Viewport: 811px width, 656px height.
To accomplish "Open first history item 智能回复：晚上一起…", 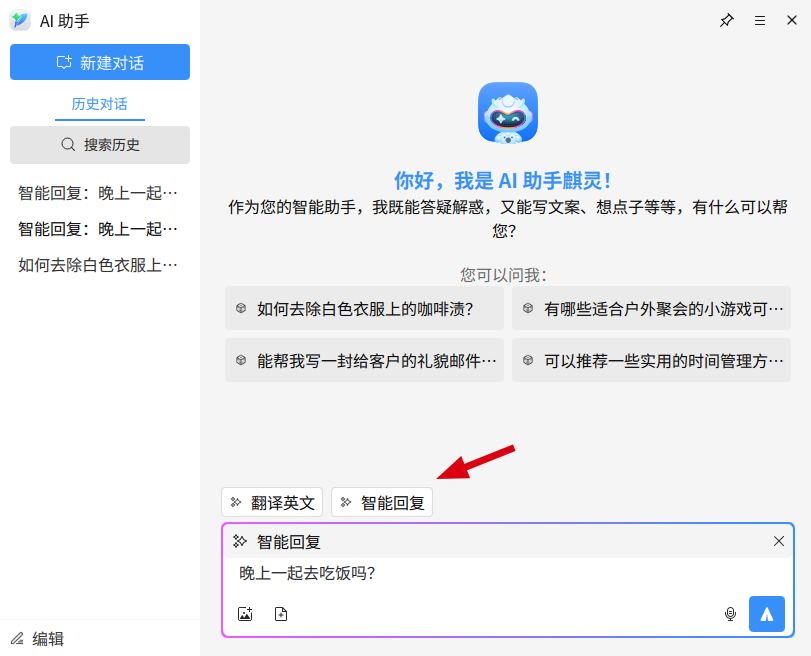I will (x=98, y=193).
